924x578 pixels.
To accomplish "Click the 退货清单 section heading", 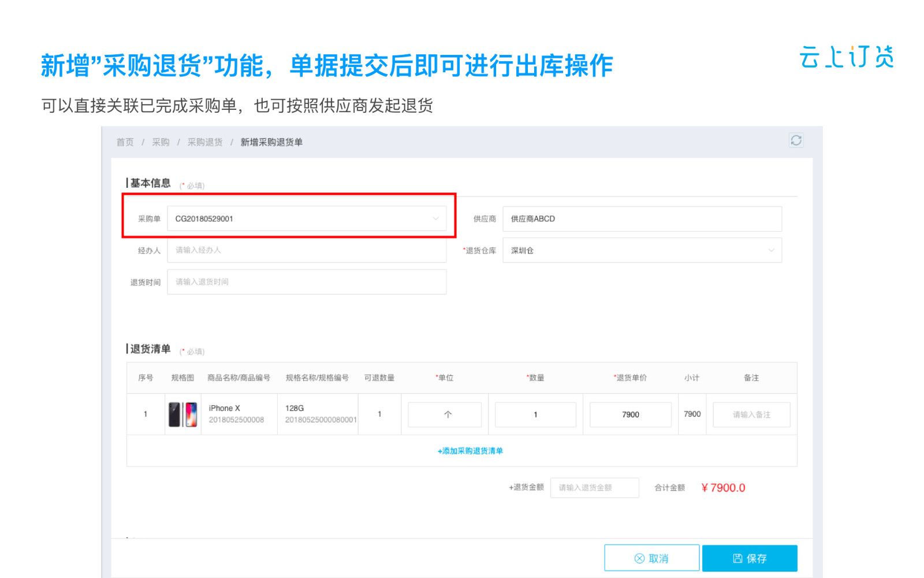I will 150,349.
